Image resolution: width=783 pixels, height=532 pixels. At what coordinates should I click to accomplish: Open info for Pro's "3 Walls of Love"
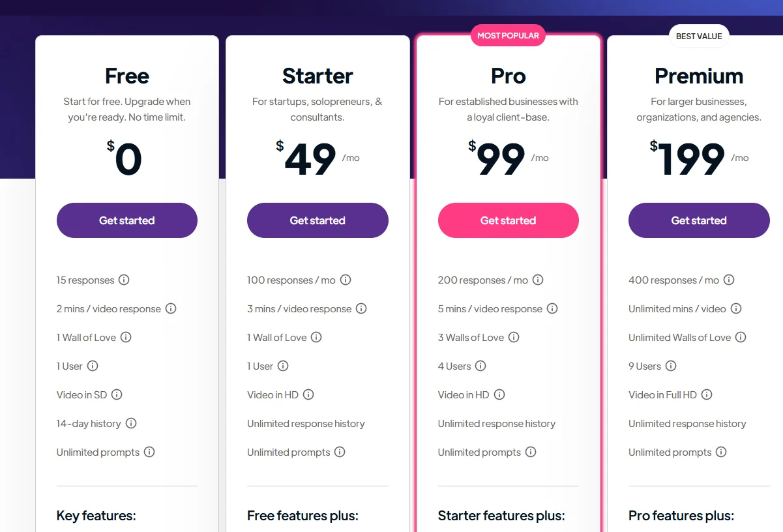tap(514, 337)
